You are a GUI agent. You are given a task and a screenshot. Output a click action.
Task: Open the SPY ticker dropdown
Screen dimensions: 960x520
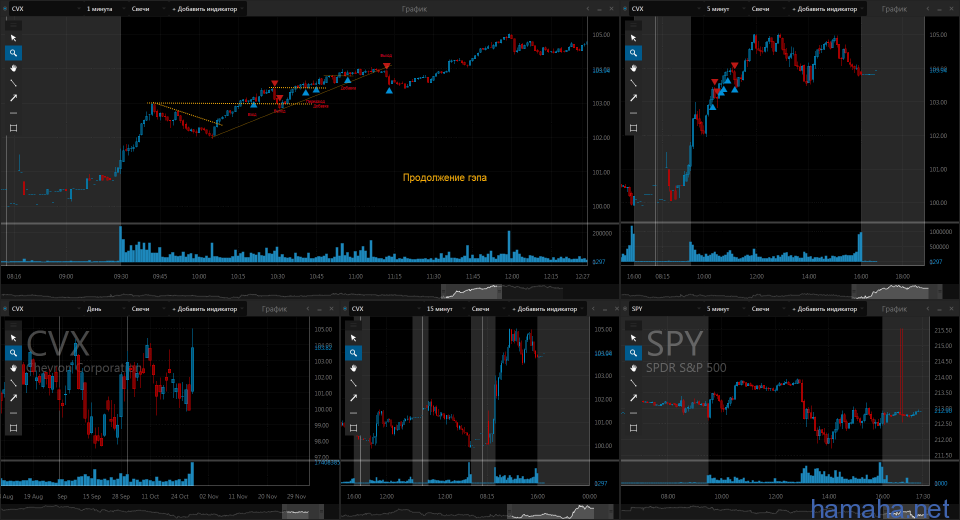tap(666, 309)
